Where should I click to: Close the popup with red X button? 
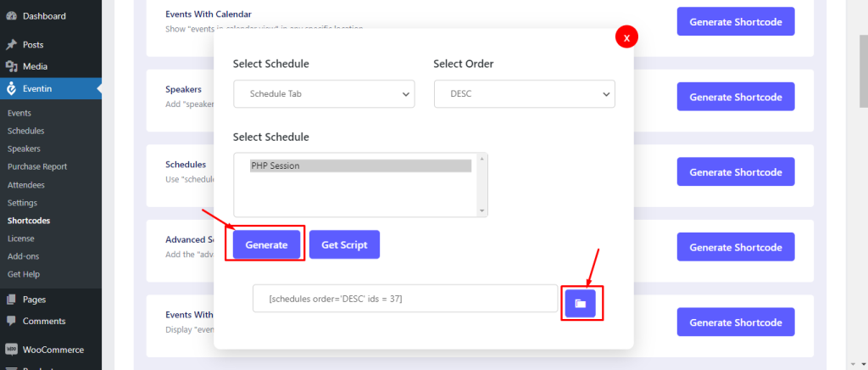click(x=626, y=38)
